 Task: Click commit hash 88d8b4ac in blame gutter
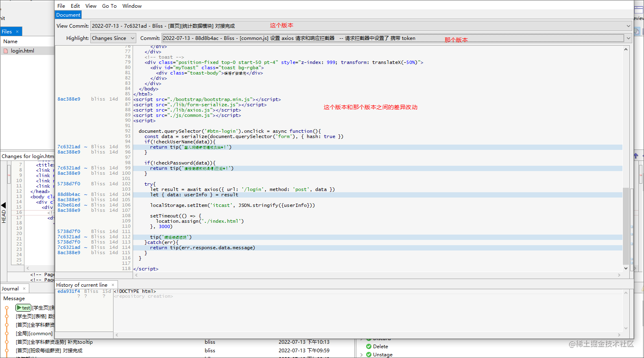coord(69,195)
